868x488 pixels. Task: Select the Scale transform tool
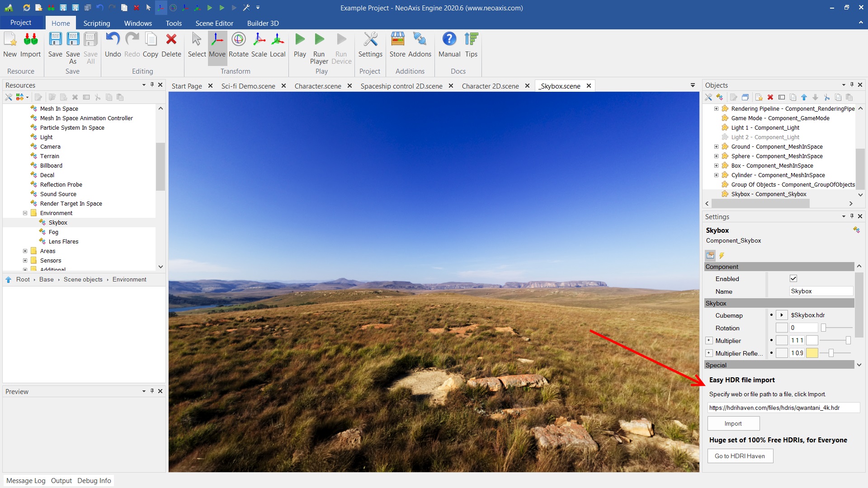(x=259, y=40)
